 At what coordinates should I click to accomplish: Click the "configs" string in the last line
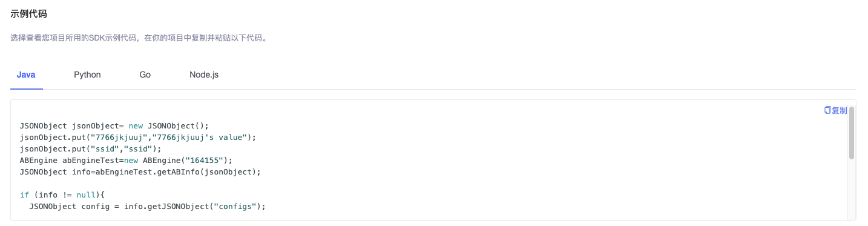pyautogui.click(x=237, y=207)
